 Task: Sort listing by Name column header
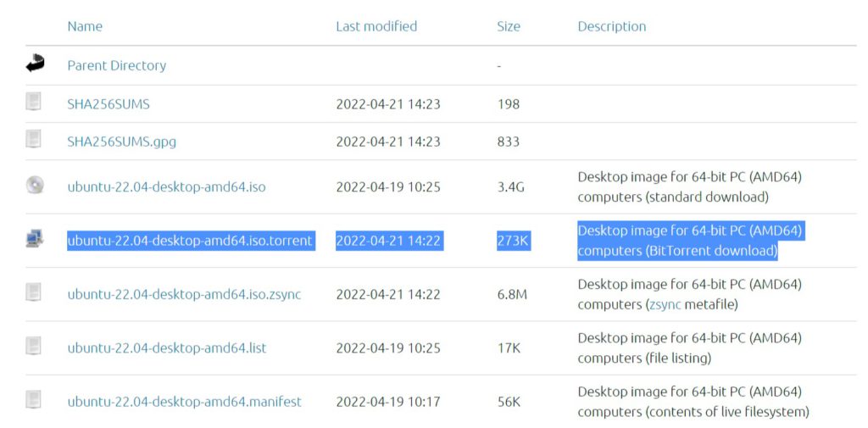tap(85, 26)
